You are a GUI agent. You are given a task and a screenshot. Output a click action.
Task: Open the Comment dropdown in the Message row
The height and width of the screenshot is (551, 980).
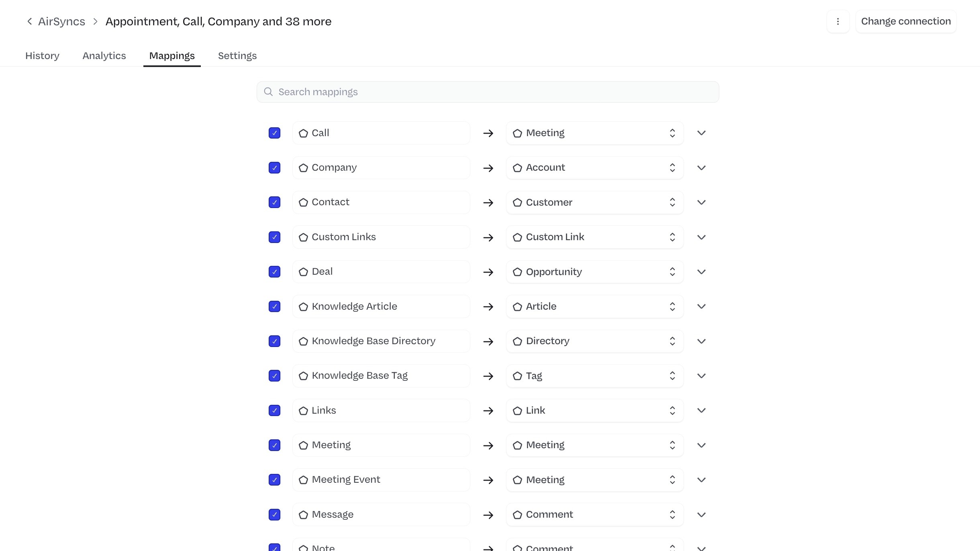595,514
